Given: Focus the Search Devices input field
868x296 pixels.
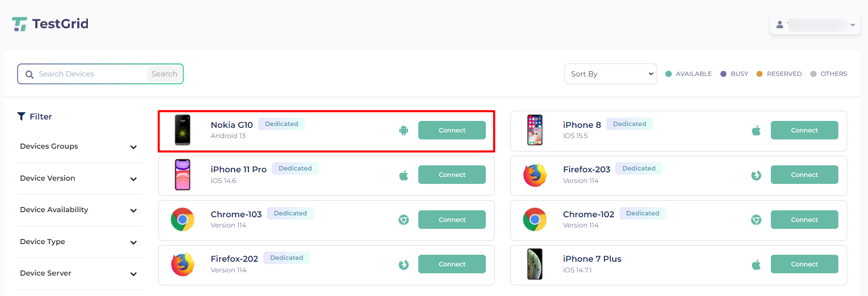Looking at the screenshot, I should [x=91, y=74].
